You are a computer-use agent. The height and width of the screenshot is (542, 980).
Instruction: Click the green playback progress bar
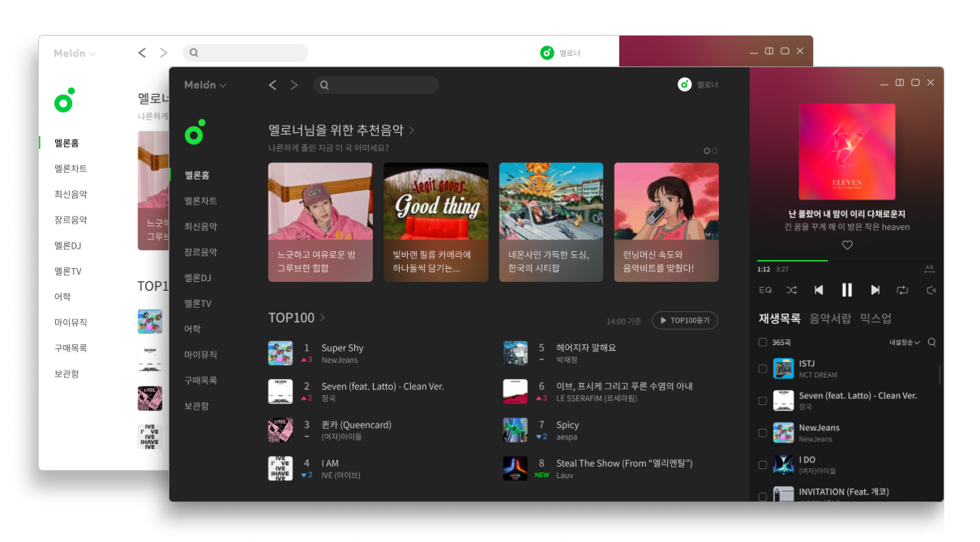tap(793, 261)
